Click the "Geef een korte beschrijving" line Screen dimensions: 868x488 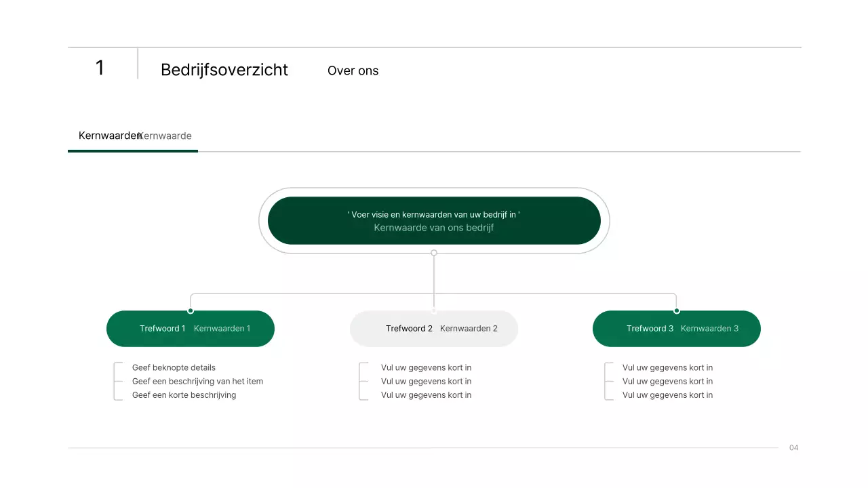coord(184,394)
